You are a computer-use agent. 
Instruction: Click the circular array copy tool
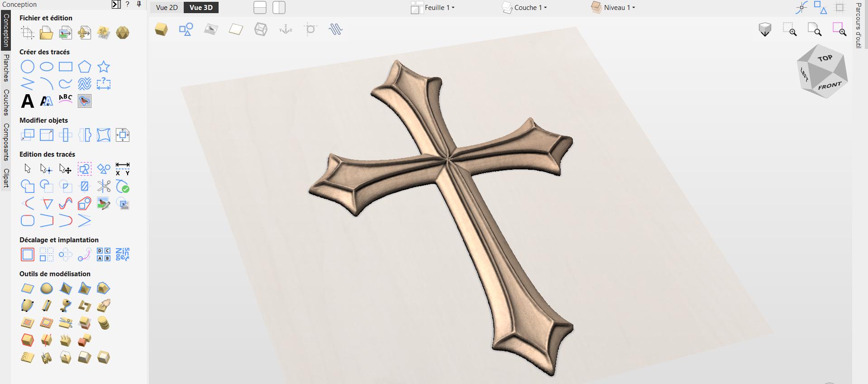tap(66, 254)
